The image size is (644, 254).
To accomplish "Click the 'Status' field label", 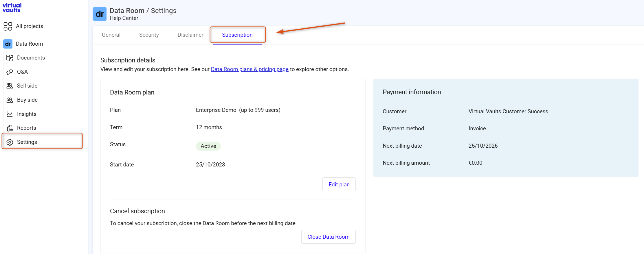I will click(118, 144).
